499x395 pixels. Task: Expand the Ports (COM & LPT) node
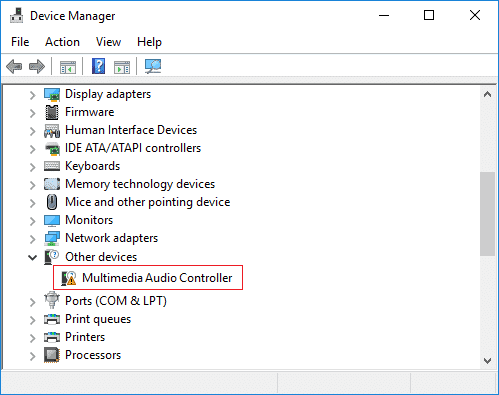coord(32,302)
